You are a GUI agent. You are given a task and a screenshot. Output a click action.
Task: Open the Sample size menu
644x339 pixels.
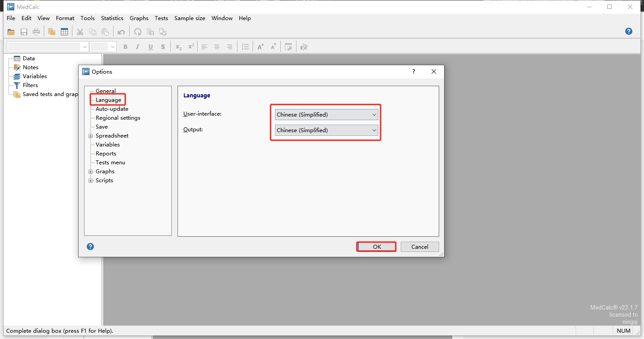tap(190, 18)
